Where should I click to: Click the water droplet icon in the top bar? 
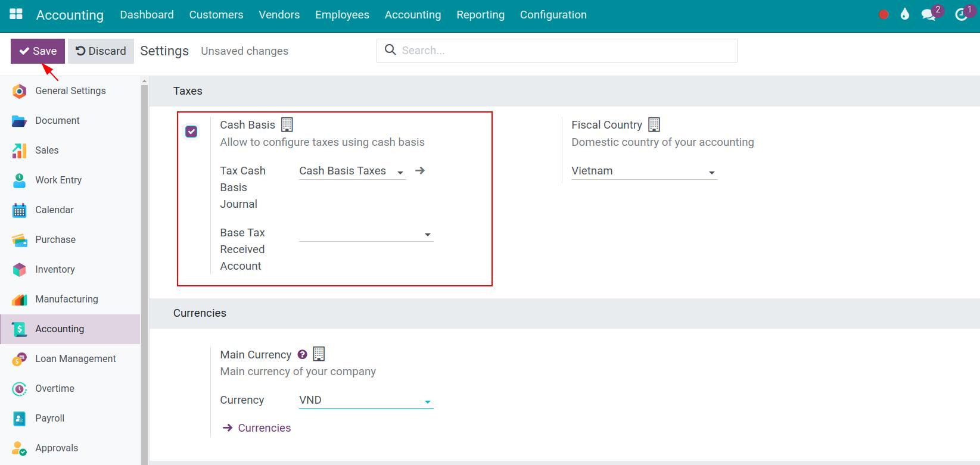905,14
